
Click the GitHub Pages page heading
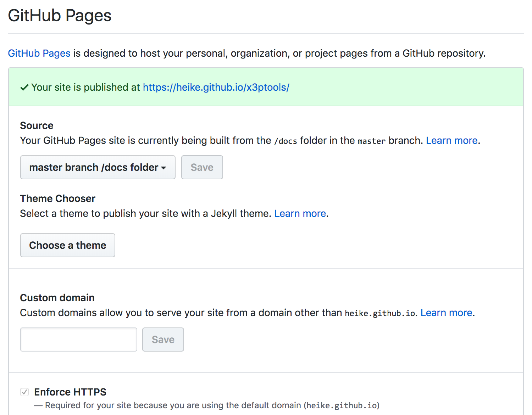coord(60,16)
